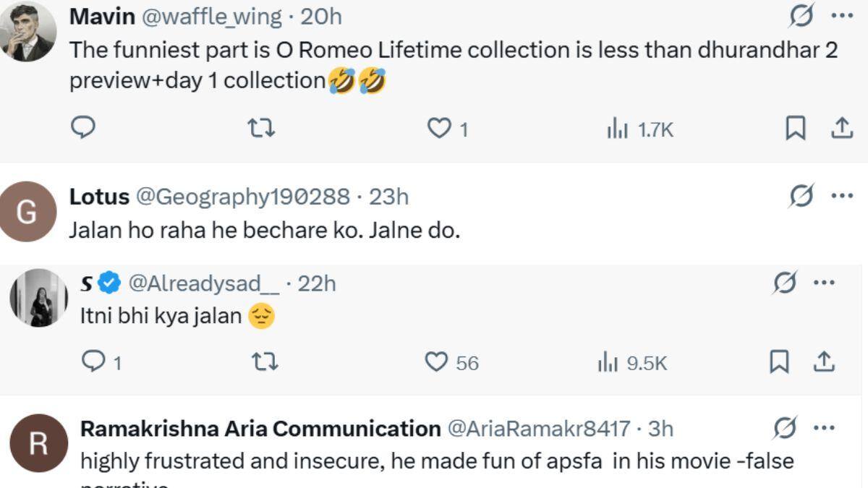Open Grok icon on Mavin's tweet

point(801,14)
